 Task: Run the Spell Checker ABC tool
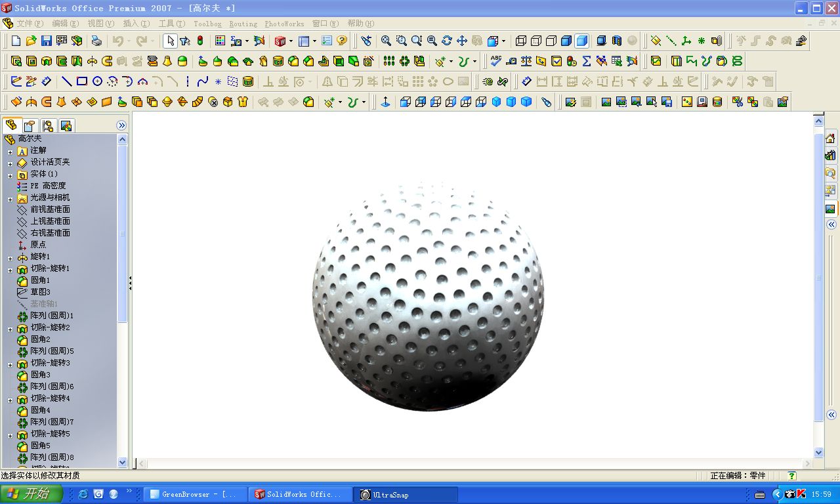[x=496, y=61]
